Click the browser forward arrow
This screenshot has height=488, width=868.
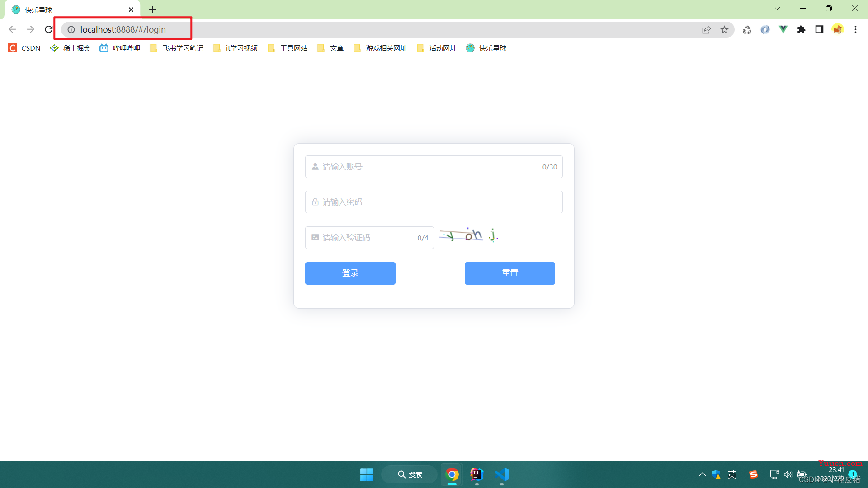(30, 29)
